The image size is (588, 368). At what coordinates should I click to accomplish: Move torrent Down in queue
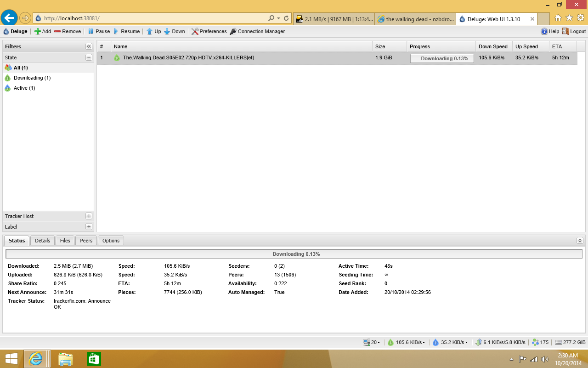[175, 31]
